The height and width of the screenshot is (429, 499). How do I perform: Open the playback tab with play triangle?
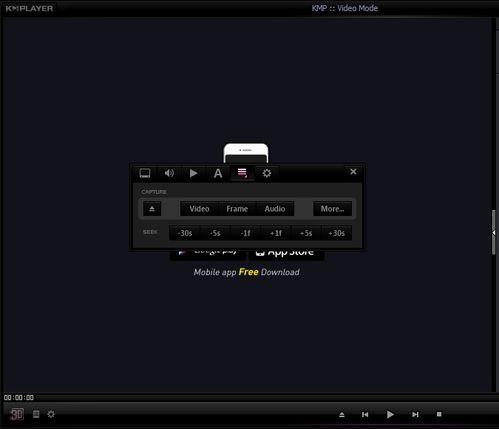(x=193, y=173)
